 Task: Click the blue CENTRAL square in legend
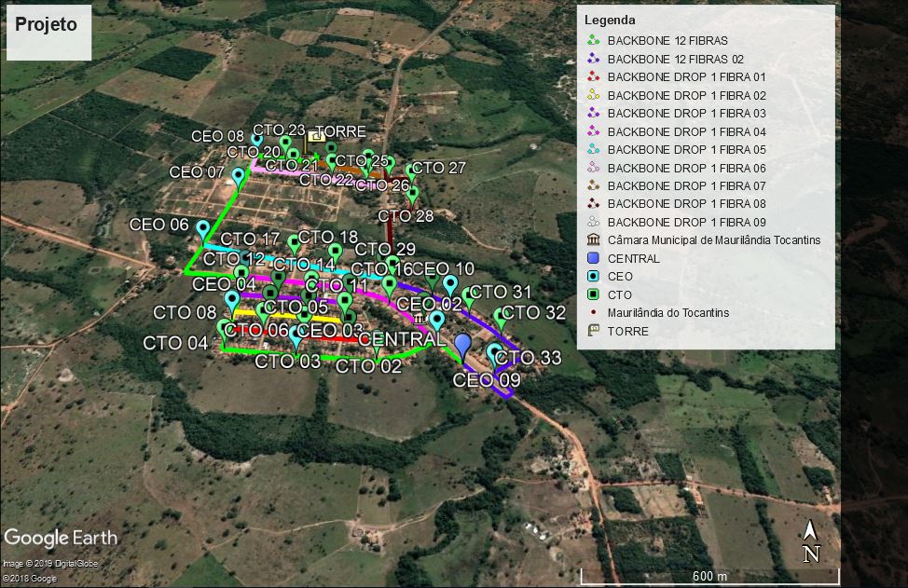[593, 258]
